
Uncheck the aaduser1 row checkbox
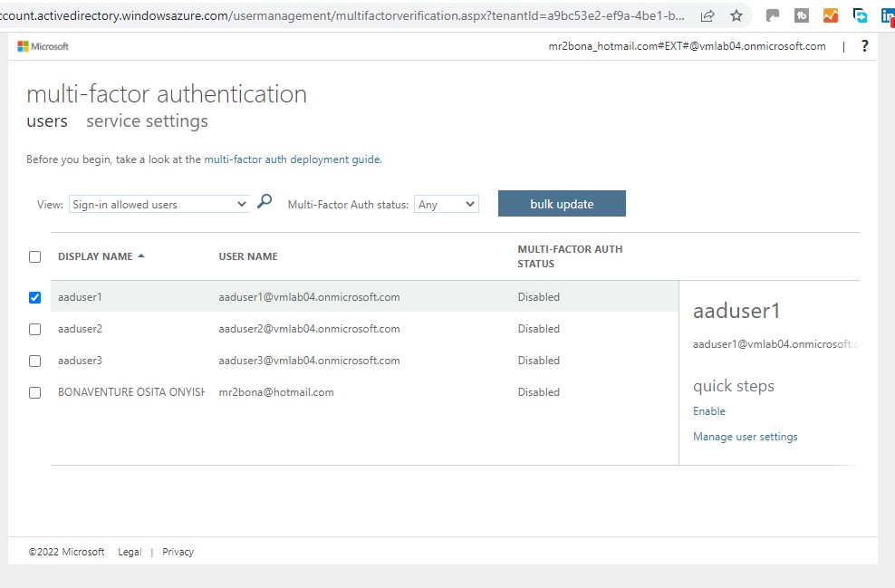34,297
